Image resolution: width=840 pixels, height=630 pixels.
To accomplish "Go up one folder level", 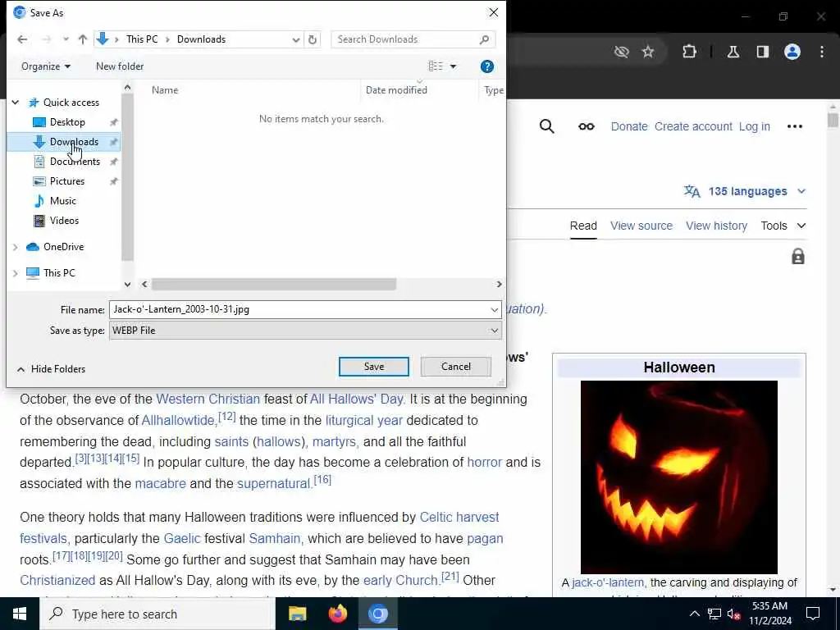I will 83,39.
